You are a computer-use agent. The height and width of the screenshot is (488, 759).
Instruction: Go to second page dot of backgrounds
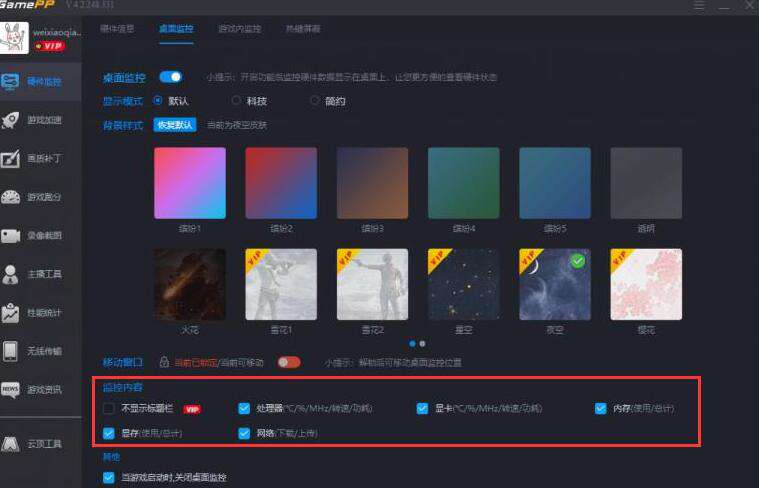point(423,344)
